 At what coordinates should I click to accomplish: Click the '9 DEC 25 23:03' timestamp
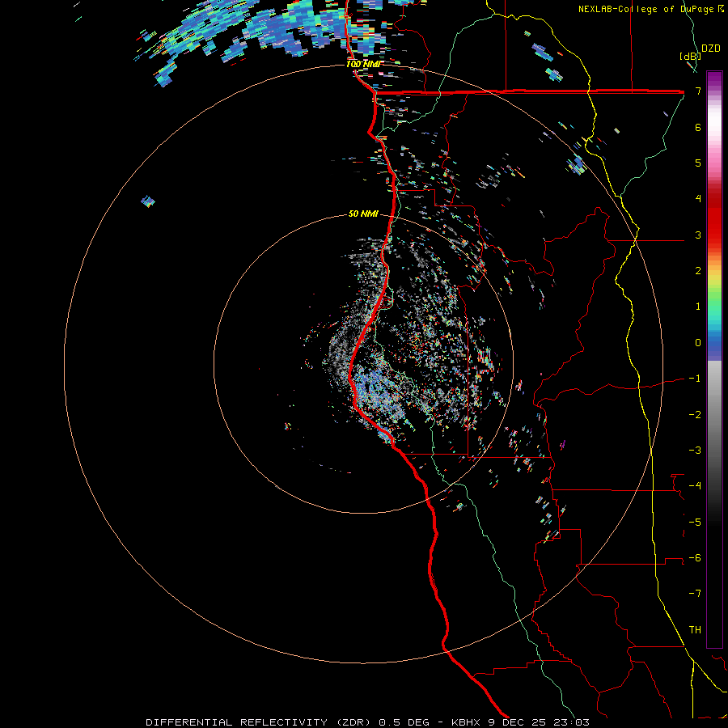click(539, 722)
